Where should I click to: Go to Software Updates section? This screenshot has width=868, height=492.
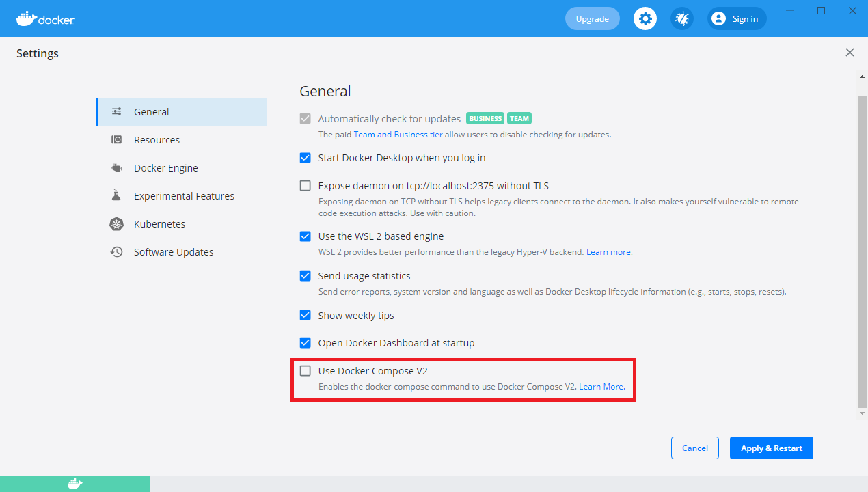coord(181,252)
